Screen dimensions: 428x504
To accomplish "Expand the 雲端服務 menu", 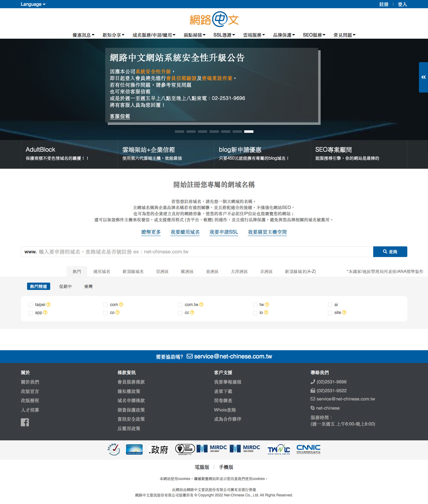I will tap(254, 35).
